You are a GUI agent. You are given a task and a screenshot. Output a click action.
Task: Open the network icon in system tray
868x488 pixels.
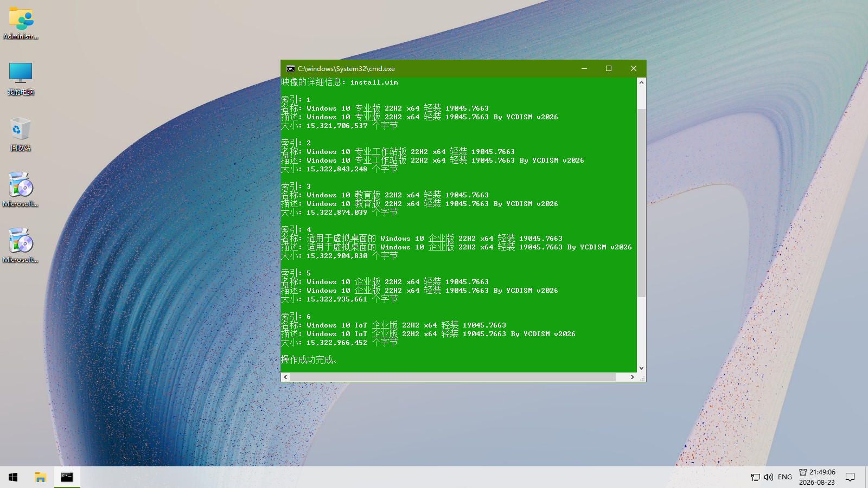tap(756, 477)
